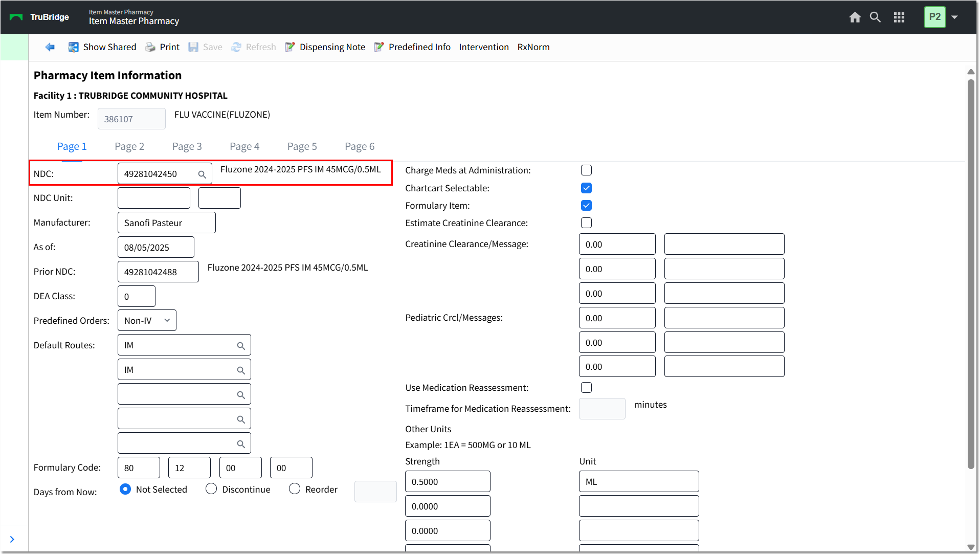Screen dimensions: 980x555
Task: Switch to Page 6 tab
Action: click(360, 146)
